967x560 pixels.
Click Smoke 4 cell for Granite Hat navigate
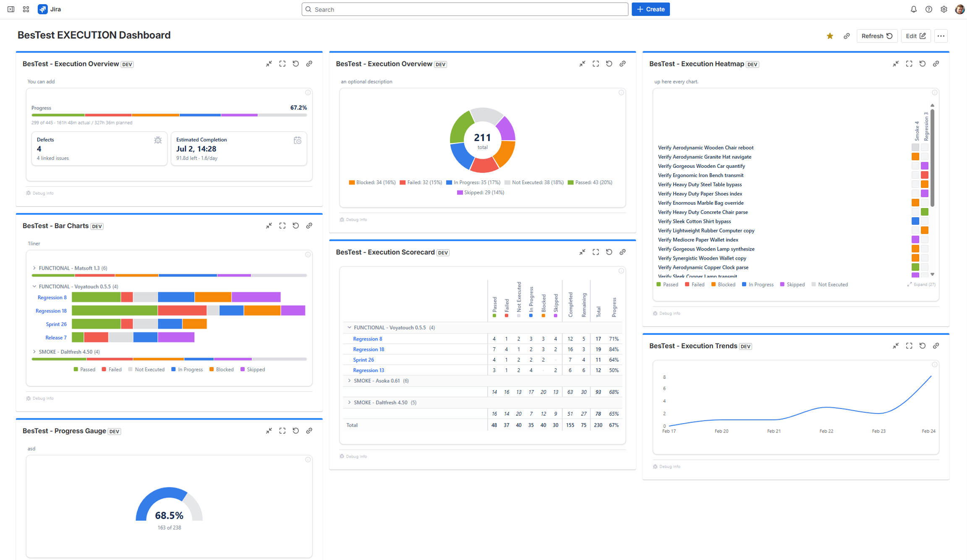pos(915,157)
